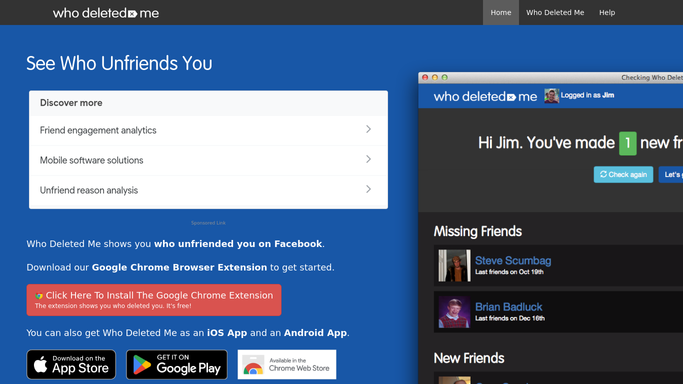Open the Help menu item
This screenshot has height=384, width=683.
coord(607,13)
